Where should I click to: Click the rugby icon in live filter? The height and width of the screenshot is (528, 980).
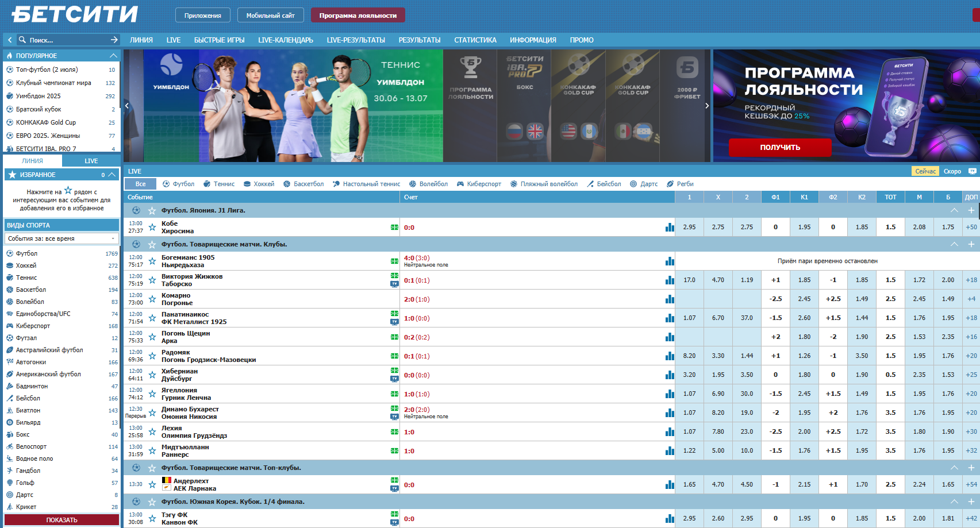670,184
